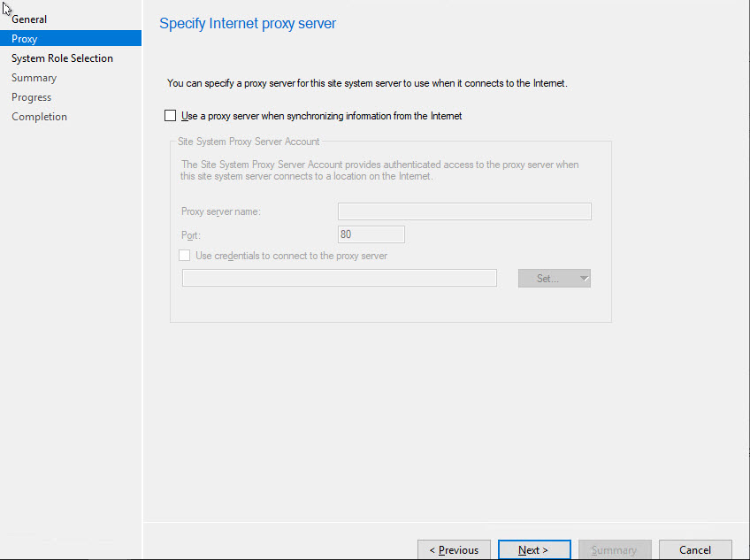Tick 'Use credentials to connect to proxy server'

click(185, 256)
